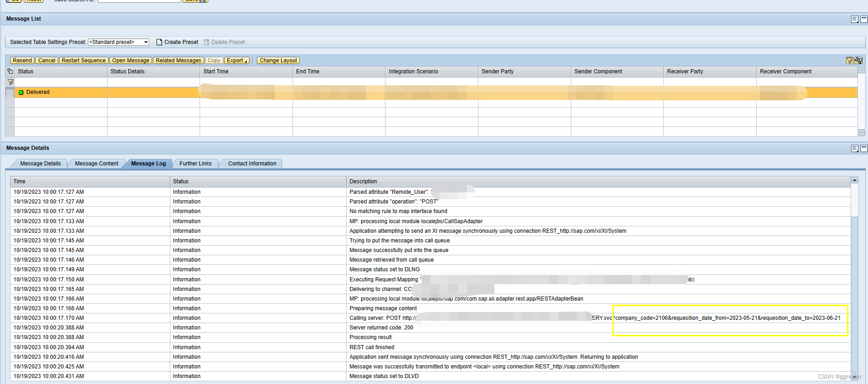Toggle the table filter funnel icon in toolbar
Screen dimensions: 868x384
point(850,60)
